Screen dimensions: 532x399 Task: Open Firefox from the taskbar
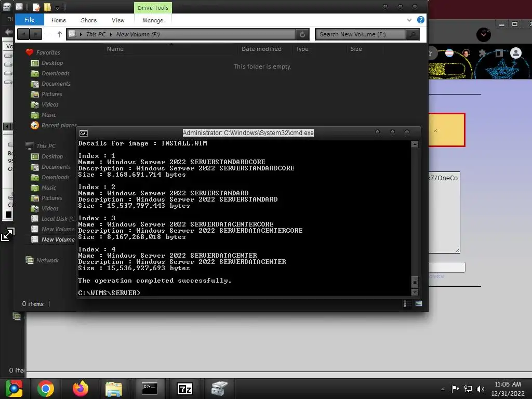[x=81, y=389]
